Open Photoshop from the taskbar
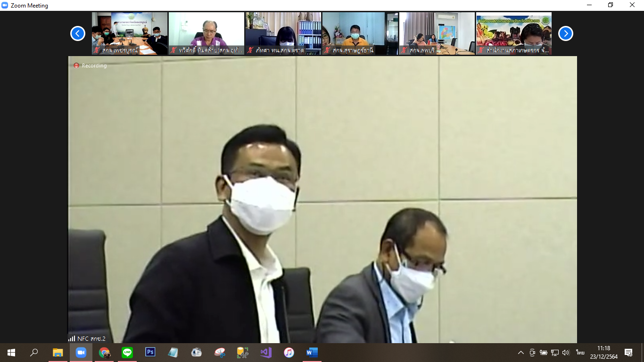 tap(150, 352)
